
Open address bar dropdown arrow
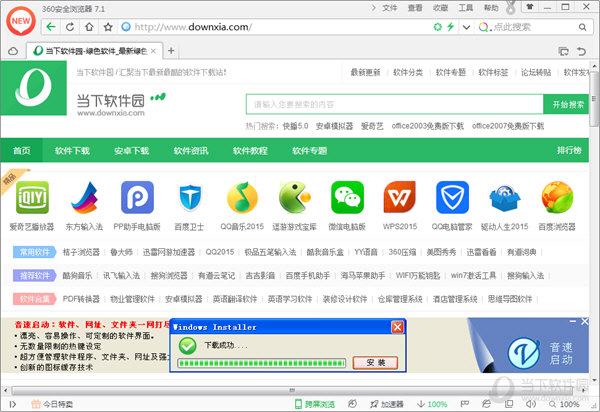[466, 27]
